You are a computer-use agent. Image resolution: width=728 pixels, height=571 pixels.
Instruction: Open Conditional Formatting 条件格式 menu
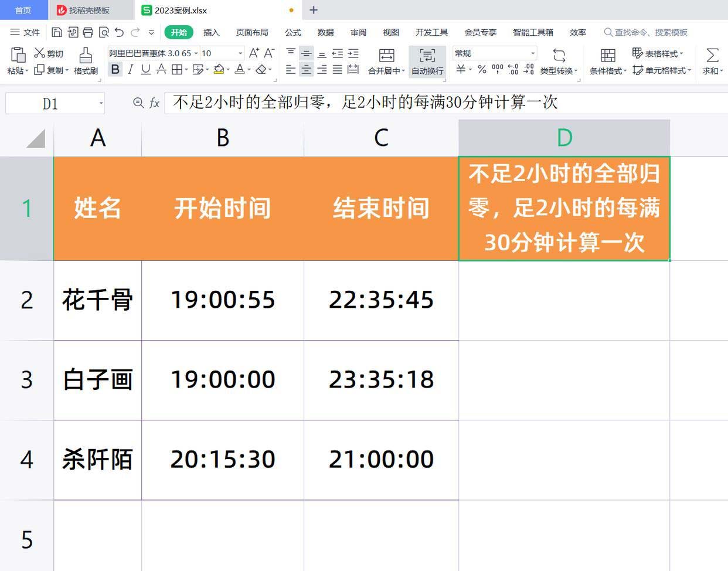coord(608,62)
